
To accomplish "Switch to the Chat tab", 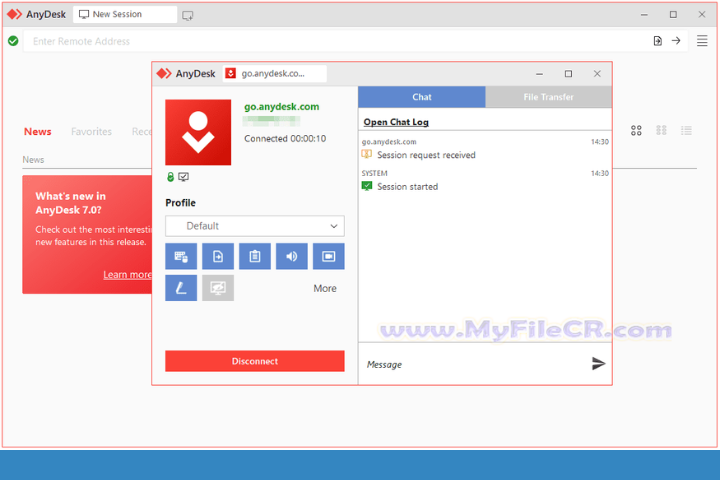I will pos(422,97).
